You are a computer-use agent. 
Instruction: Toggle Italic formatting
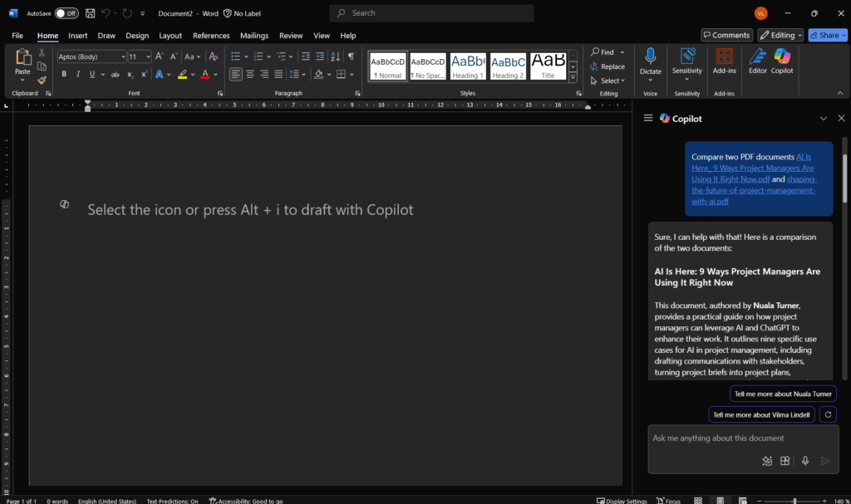click(x=78, y=75)
